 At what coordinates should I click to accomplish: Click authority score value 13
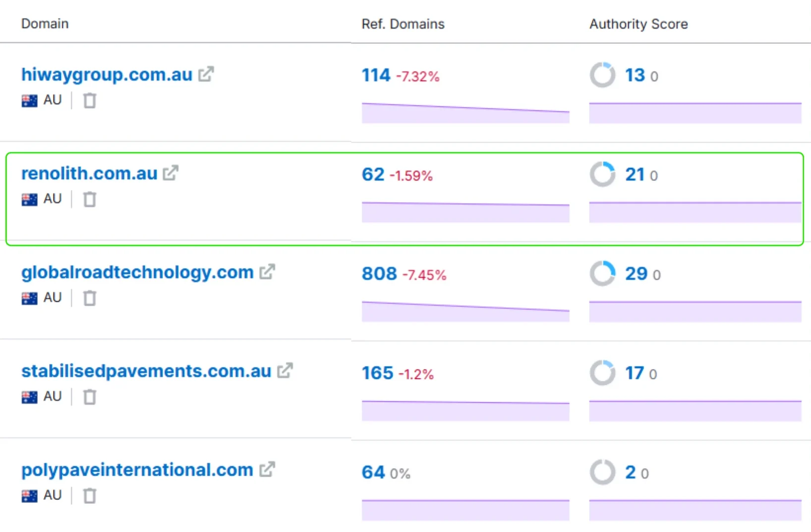[x=635, y=75]
